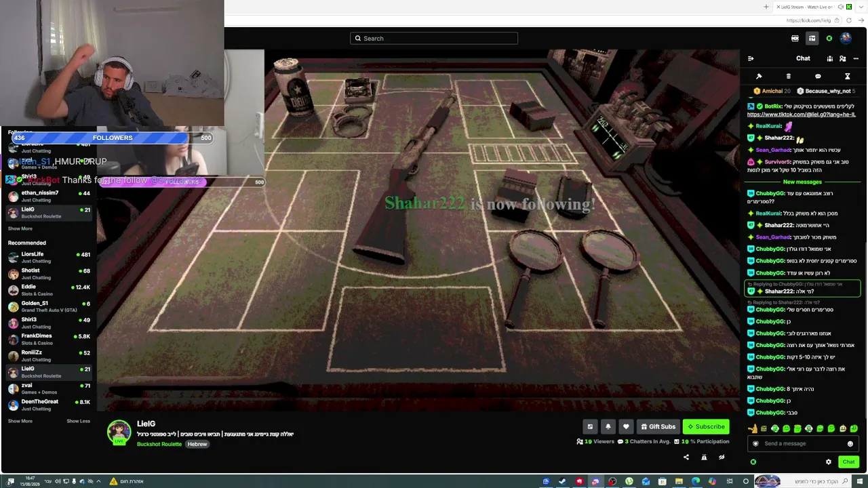The image size is (868, 488).
Task: Click the viewers count stat
Action: click(595, 441)
